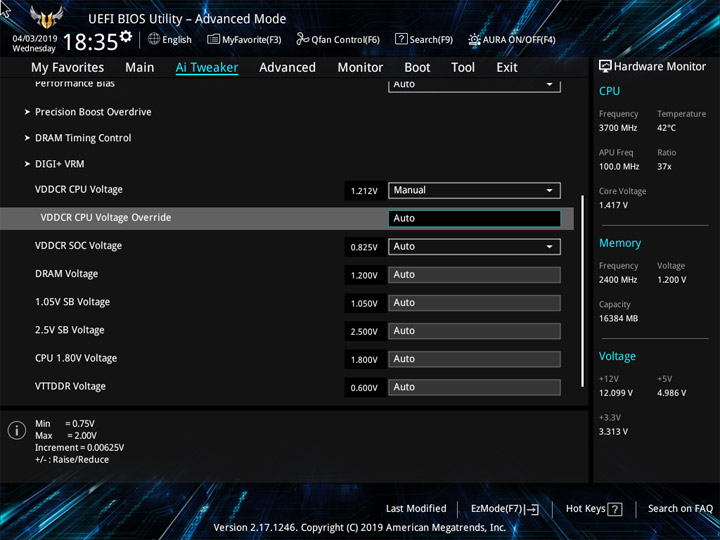Select the 1.05V SB Voltage label
Viewport: 720px width, 540px height.
tap(73, 302)
